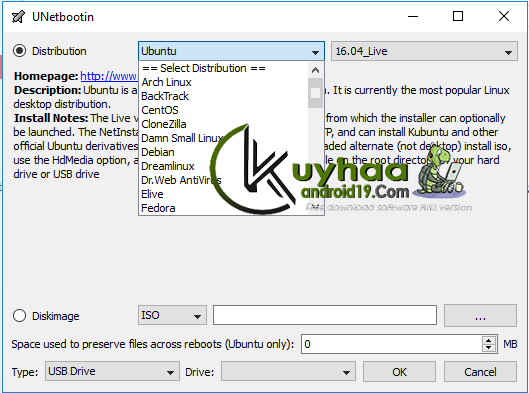Image resolution: width=529 pixels, height=393 pixels.
Task: Collapse the Ubuntu distribution combo box
Action: tap(231, 51)
